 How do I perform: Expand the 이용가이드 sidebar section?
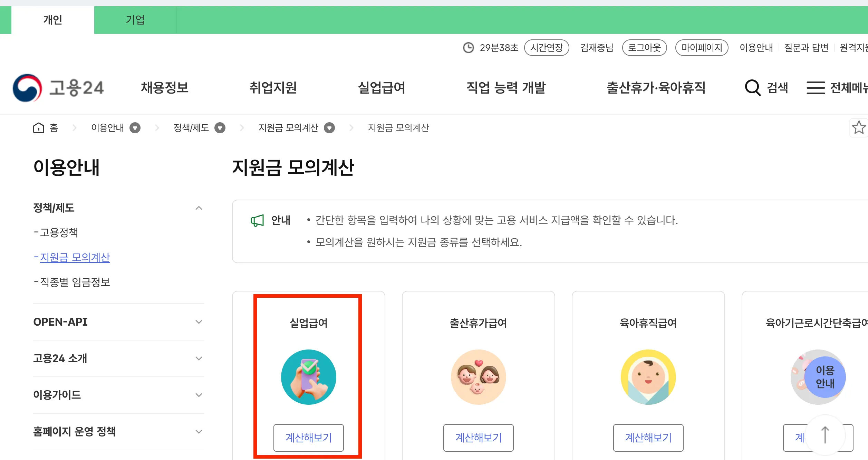pyautogui.click(x=199, y=395)
